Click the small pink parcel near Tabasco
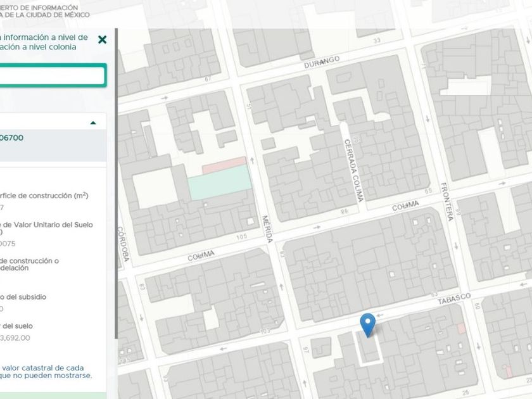 pyautogui.click(x=461, y=329)
